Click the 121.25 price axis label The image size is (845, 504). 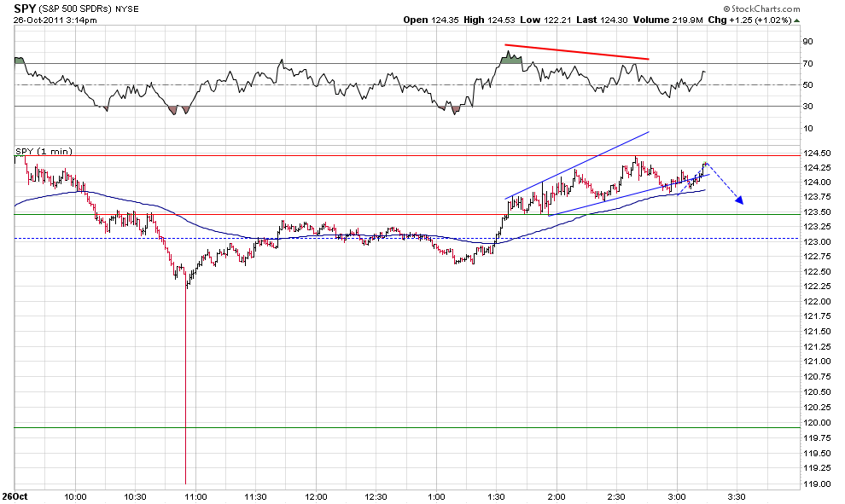click(817, 347)
